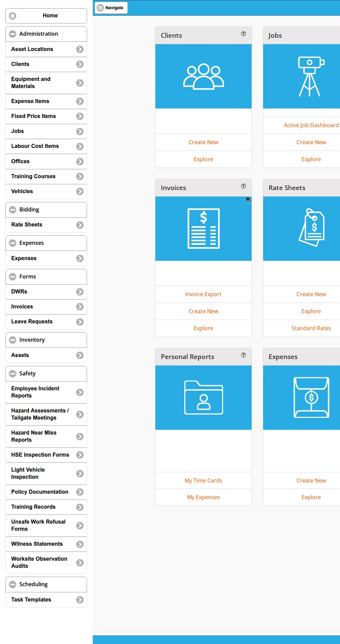The height and width of the screenshot is (644, 340).
Task: Click arrow icon beside Witness Statements
Action: click(80, 544)
